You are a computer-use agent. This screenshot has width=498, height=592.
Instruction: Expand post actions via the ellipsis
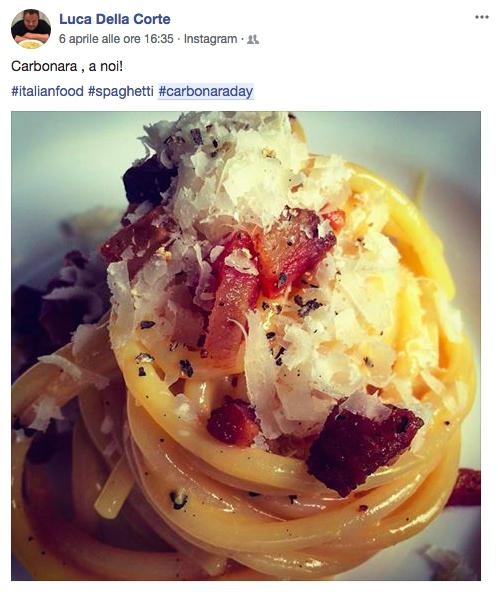[x=482, y=17]
